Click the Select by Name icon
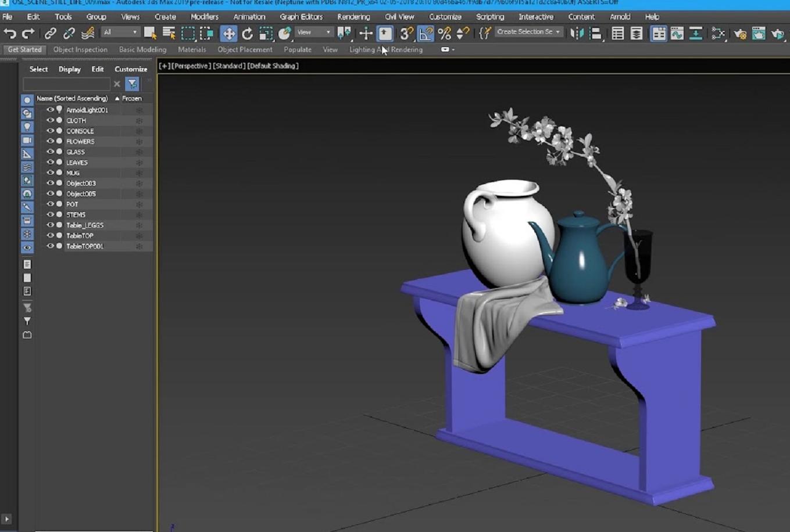 169,34
